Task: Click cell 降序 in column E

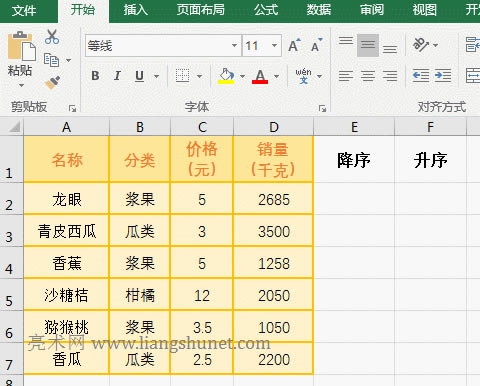Action: [354, 159]
